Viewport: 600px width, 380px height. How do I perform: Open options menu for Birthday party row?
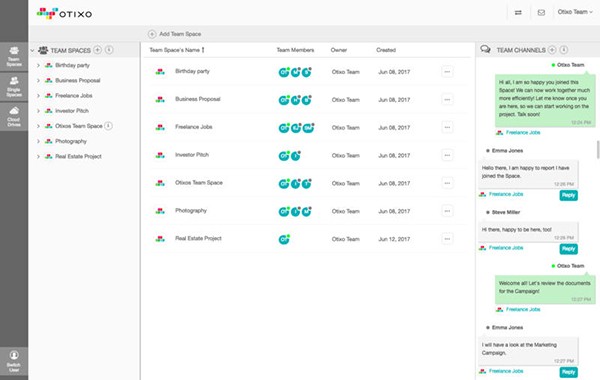tap(447, 72)
